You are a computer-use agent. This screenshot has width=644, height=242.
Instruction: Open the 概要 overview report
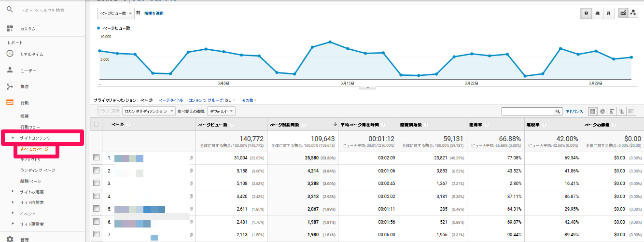tap(25, 116)
